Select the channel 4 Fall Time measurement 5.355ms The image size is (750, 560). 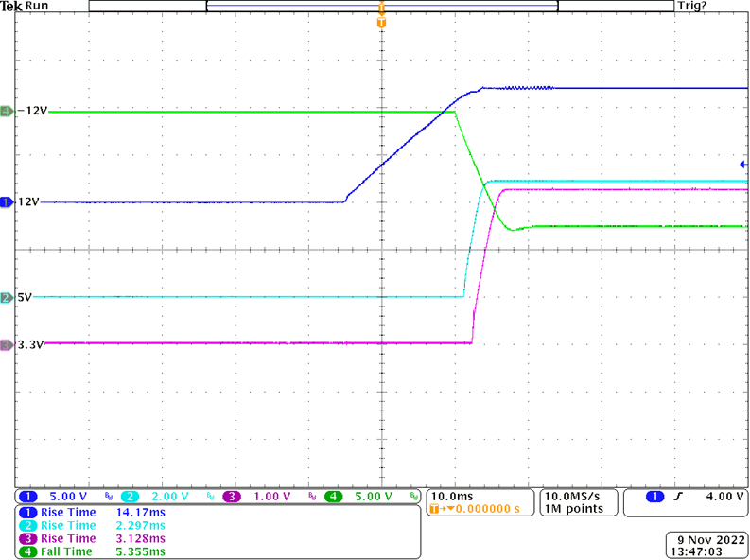(x=93, y=551)
